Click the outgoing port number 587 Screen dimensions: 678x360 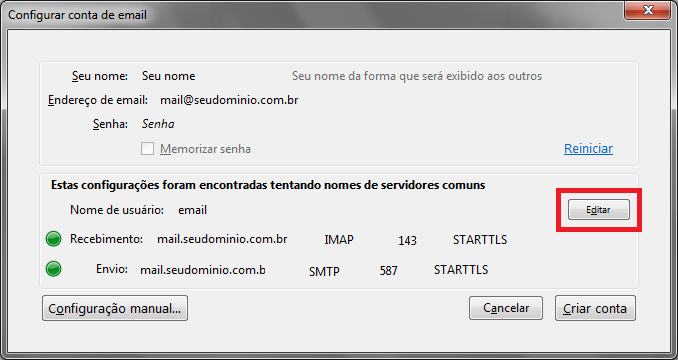[388, 271]
